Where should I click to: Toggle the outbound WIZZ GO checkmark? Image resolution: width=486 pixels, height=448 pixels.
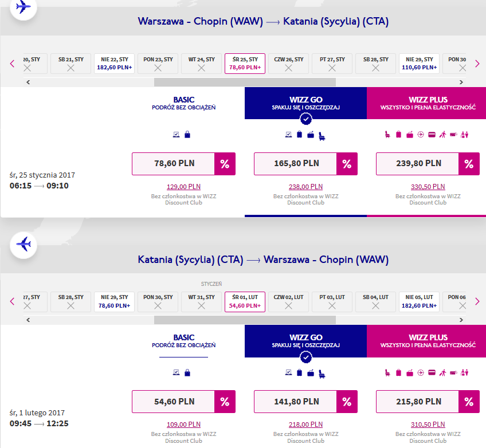tap(306, 119)
